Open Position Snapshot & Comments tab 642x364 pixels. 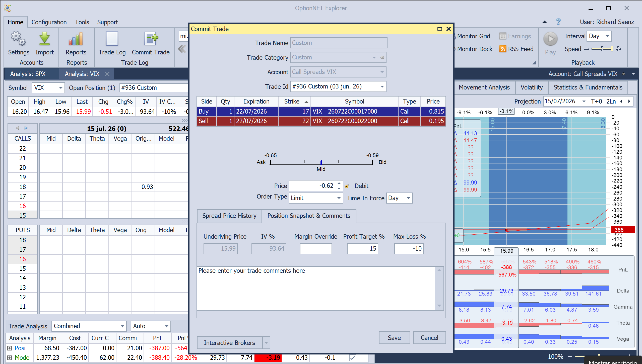pos(309,216)
